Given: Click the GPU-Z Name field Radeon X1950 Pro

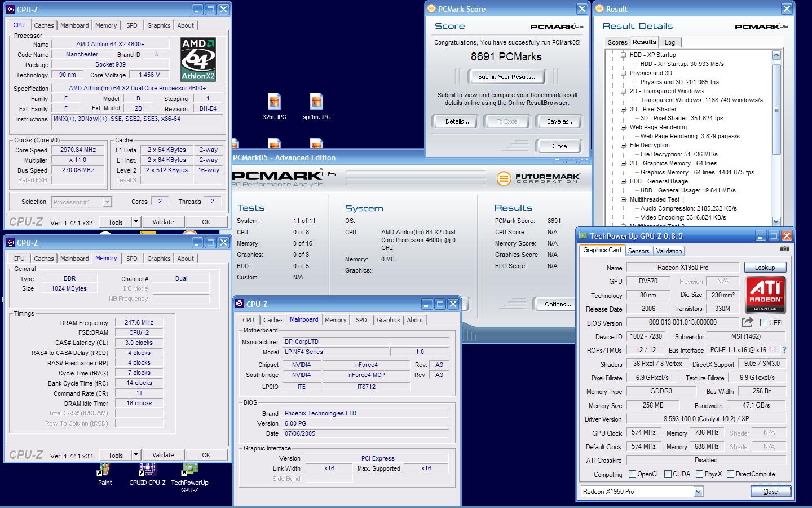Looking at the screenshot, I should pyautogui.click(x=683, y=268).
